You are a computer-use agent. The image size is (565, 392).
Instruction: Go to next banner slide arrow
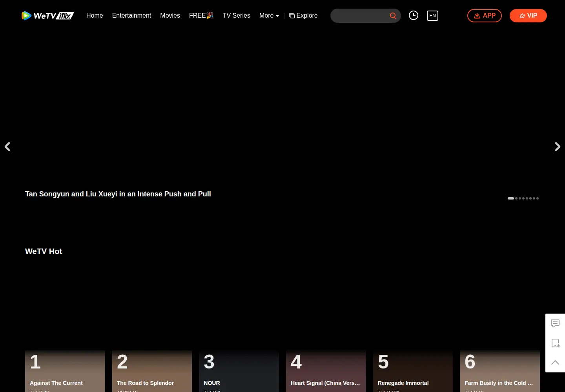click(x=558, y=147)
